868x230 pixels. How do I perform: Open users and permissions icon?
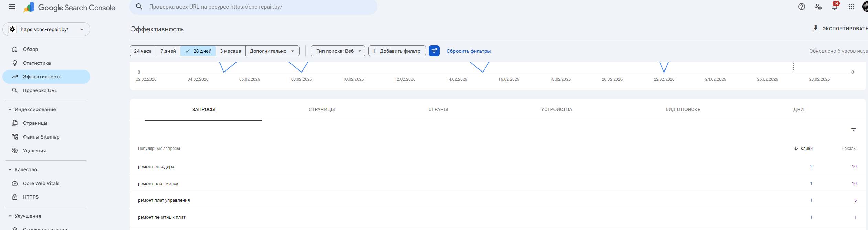tap(818, 7)
